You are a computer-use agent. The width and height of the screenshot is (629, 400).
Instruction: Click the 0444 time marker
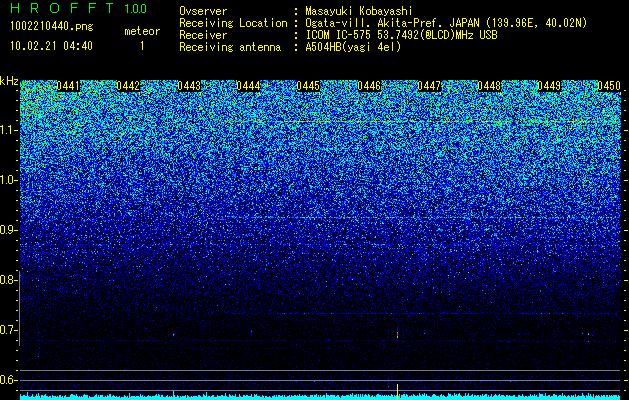[x=248, y=86]
